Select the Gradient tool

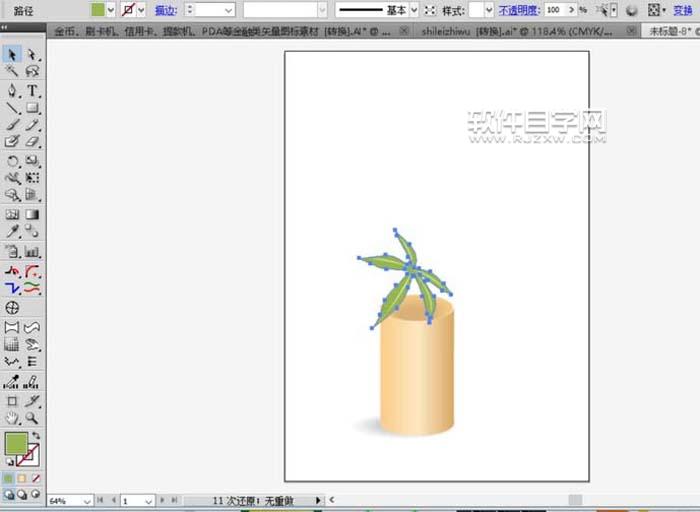tap(32, 214)
